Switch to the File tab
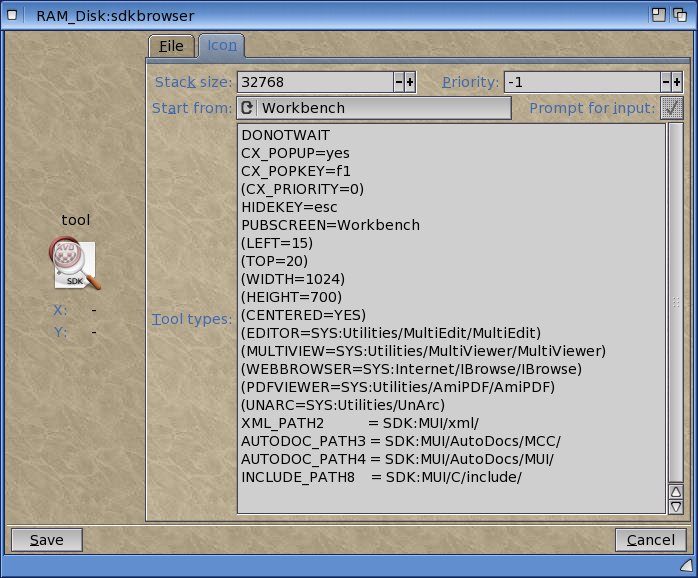Viewport: 698px width, 578px height. 171,47
